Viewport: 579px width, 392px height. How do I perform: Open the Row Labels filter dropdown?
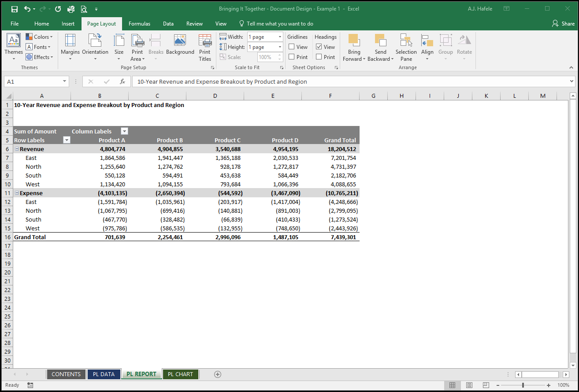67,140
